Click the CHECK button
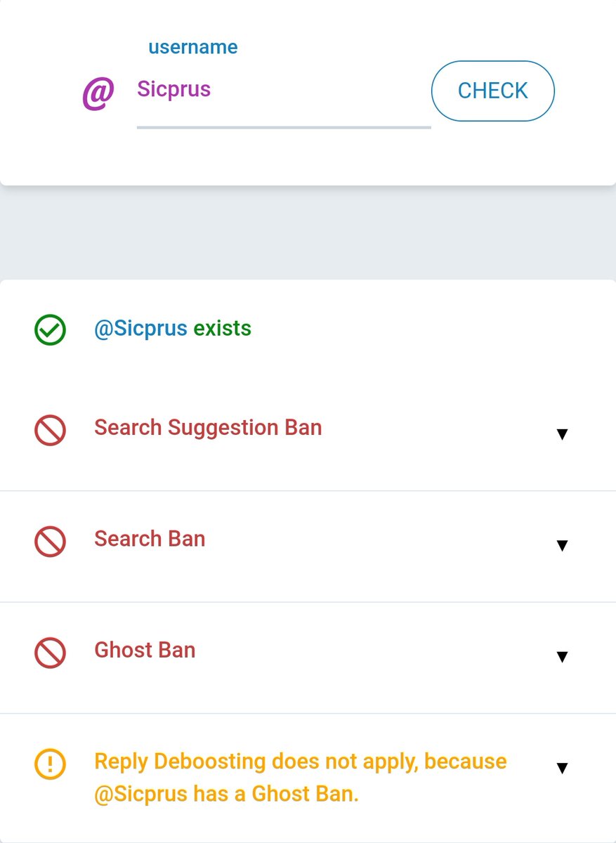 (x=492, y=91)
